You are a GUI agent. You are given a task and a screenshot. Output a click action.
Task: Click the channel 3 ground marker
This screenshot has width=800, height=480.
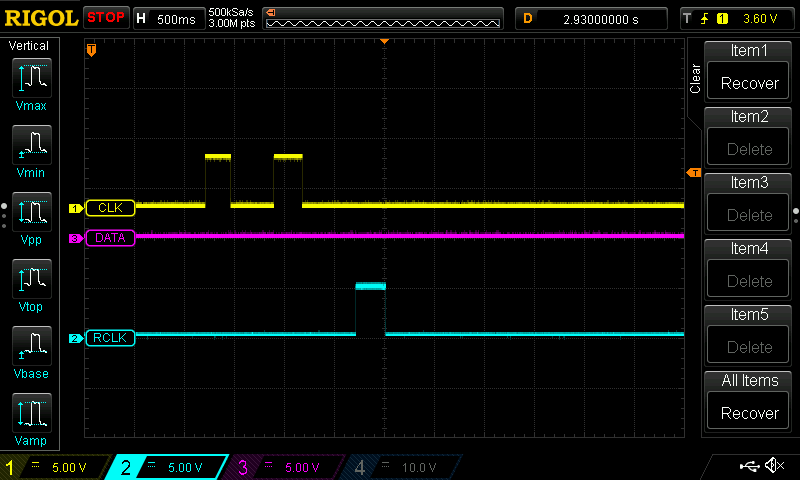[x=76, y=238]
